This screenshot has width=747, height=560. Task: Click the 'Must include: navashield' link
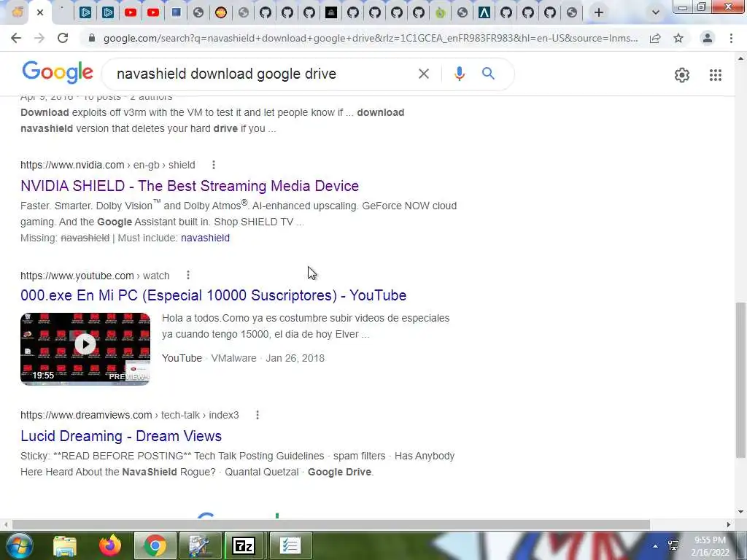205,238
